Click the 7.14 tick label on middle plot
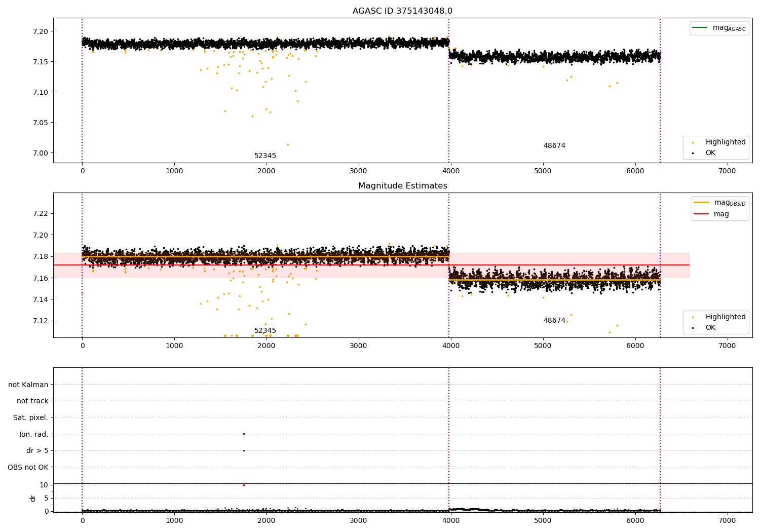 point(40,299)
